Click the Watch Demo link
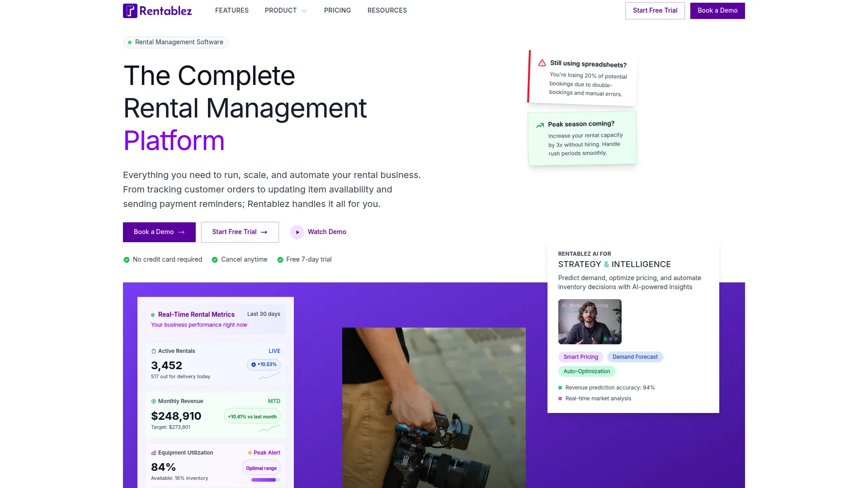Image resolution: width=868 pixels, height=488 pixels. coord(327,232)
